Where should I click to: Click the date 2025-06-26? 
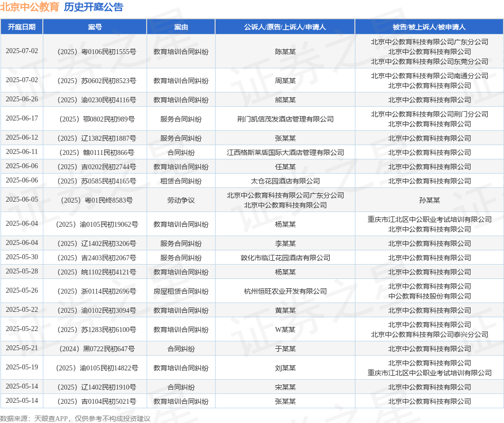pos(22,99)
